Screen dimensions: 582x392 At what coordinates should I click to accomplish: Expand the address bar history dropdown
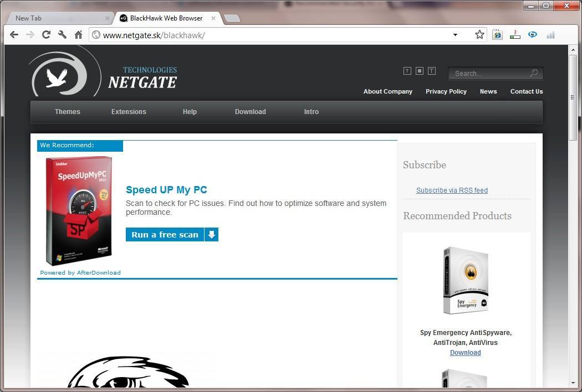pyautogui.click(x=455, y=35)
